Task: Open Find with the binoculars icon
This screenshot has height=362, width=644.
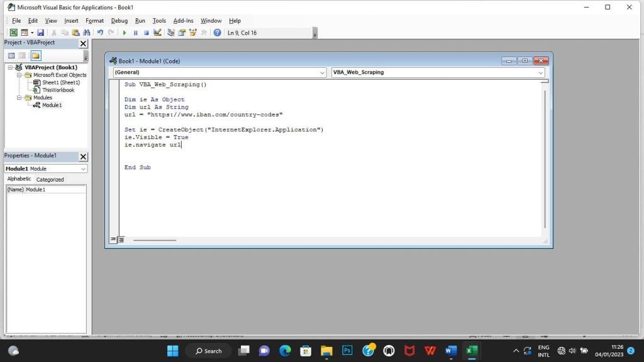Action: click(86, 33)
